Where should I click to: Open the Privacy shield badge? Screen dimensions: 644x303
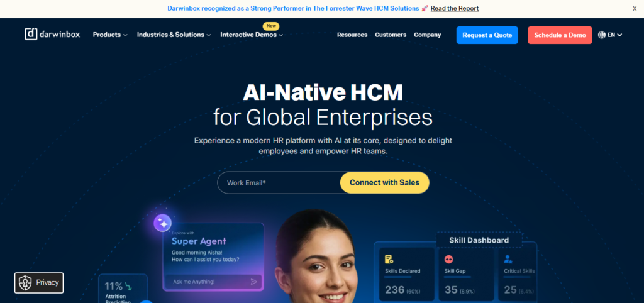pyautogui.click(x=39, y=282)
